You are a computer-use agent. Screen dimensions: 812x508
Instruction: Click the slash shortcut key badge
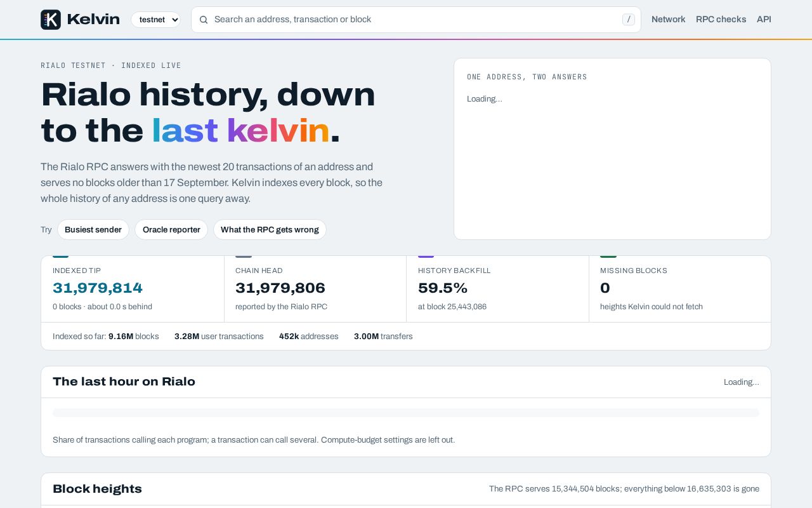coord(629,20)
